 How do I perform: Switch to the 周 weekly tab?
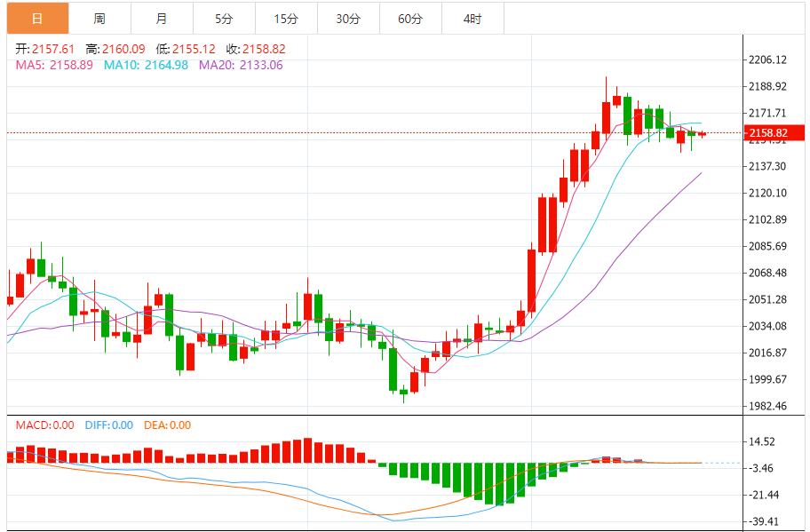coord(99,19)
